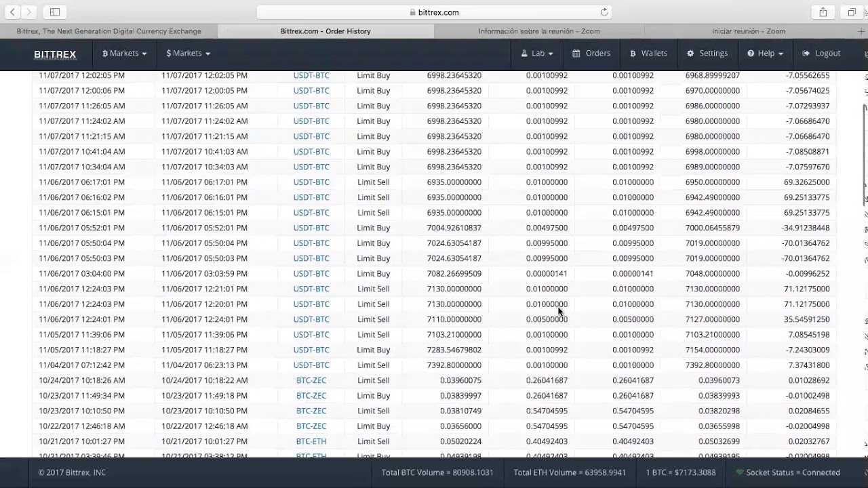Switch to the Información sobre la reunión tab
The height and width of the screenshot is (488, 868).
click(x=539, y=31)
